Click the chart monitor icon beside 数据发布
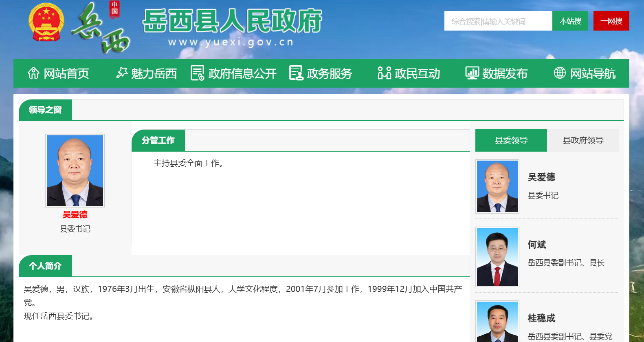644x342 pixels. coord(472,73)
